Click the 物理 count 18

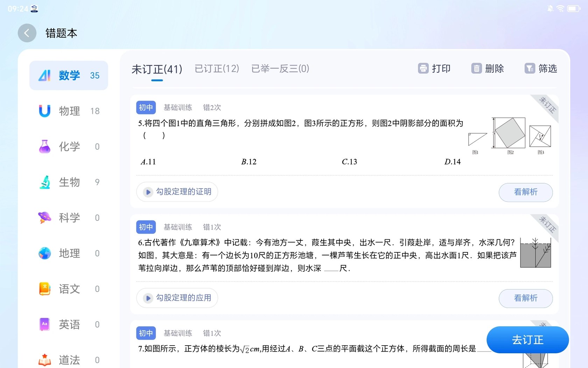[x=95, y=111]
